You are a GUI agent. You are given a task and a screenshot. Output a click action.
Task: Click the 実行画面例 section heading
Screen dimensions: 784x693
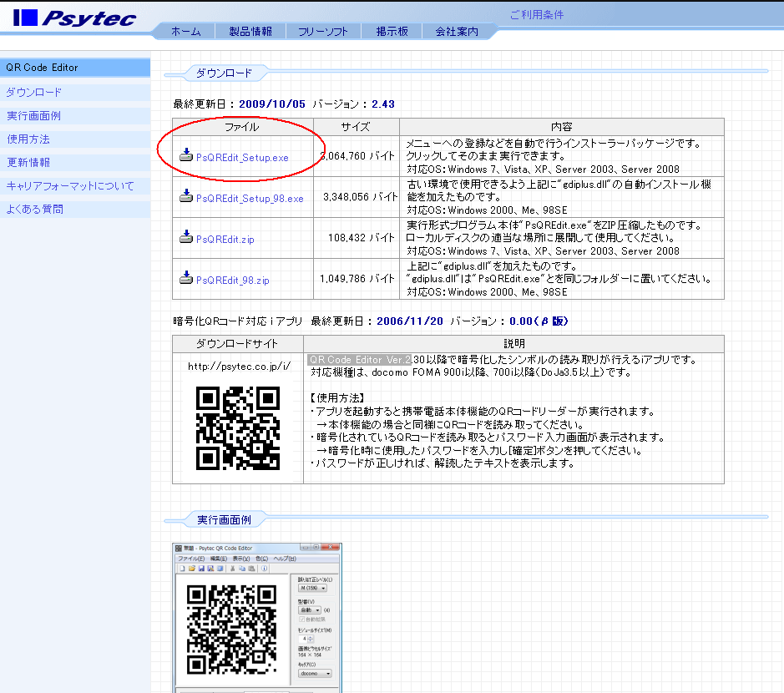[x=224, y=520]
